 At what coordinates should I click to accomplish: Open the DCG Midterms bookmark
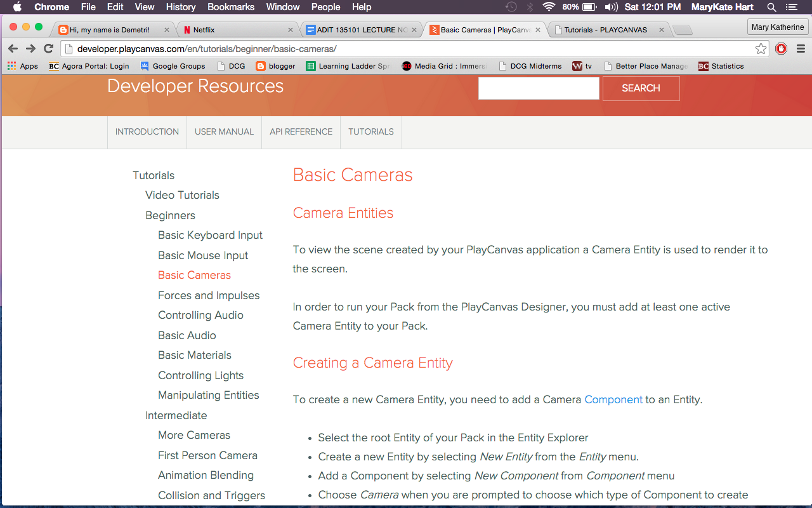click(x=530, y=66)
